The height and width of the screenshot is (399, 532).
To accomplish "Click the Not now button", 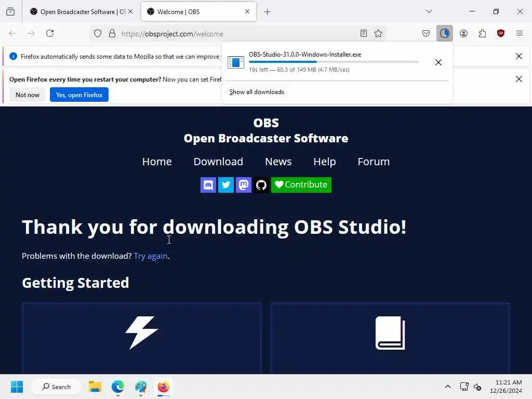I will point(28,95).
